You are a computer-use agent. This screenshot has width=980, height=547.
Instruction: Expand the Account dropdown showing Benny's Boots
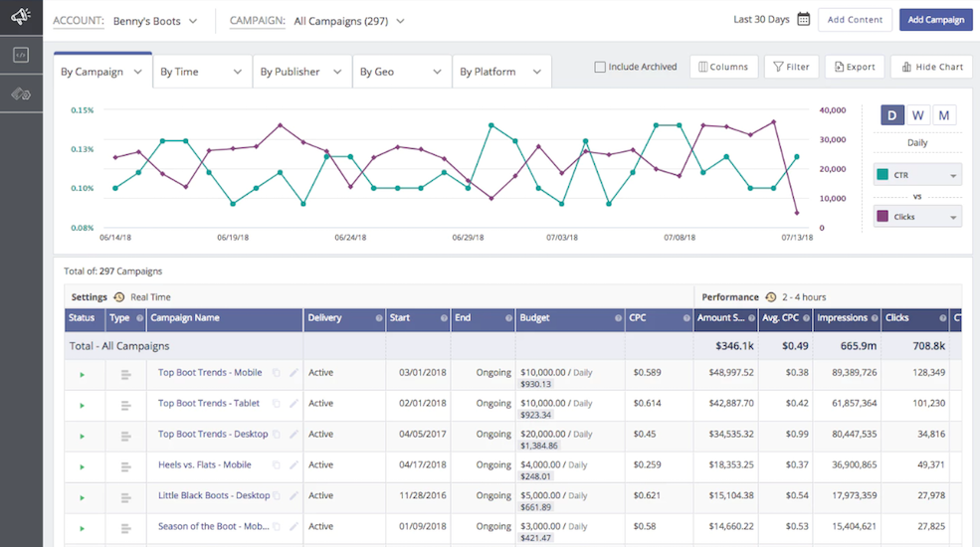(x=154, y=21)
